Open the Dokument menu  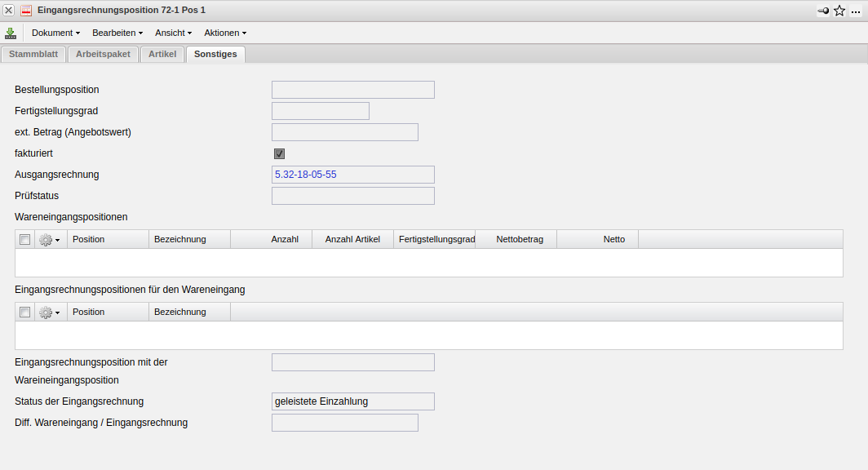[x=56, y=33]
